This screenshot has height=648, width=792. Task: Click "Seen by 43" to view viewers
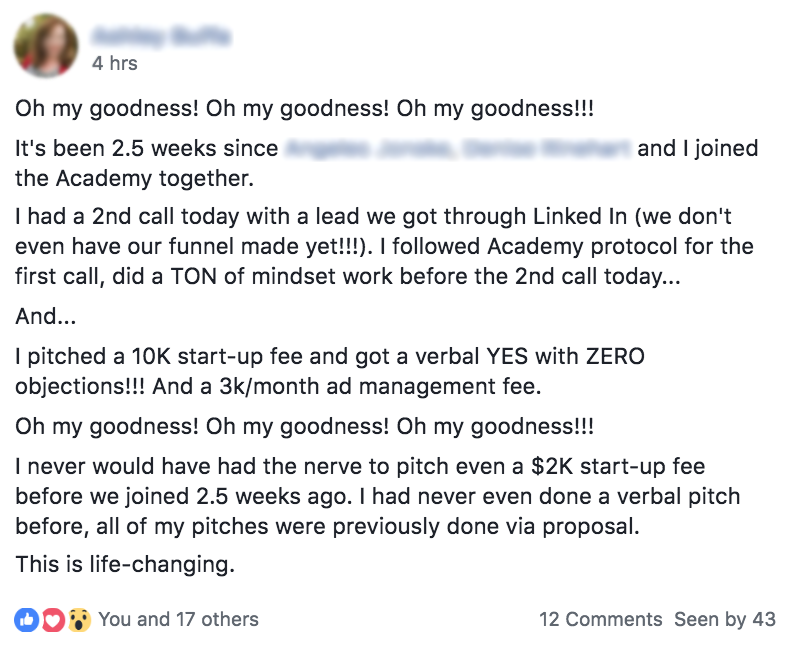[725, 619]
